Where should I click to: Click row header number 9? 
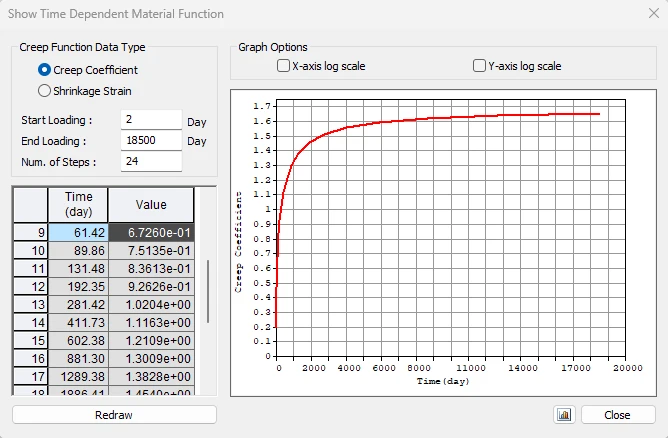pos(31,232)
